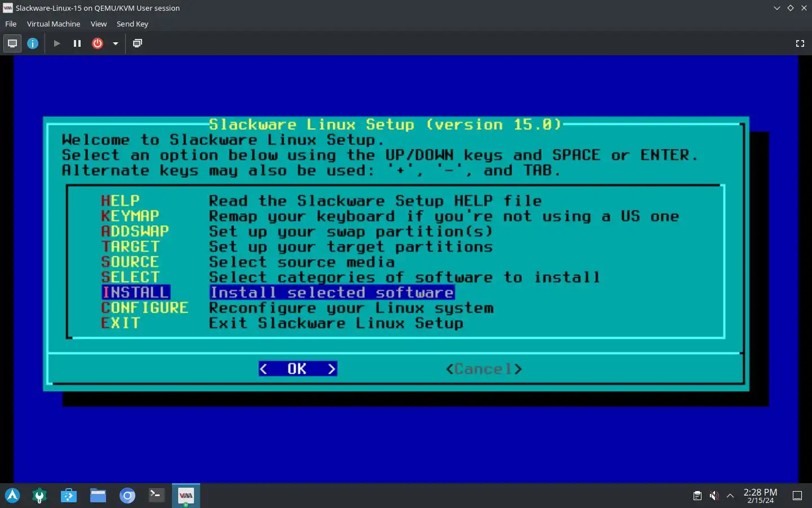Click the Cancel button in setup
The image size is (812, 508).
pos(484,369)
